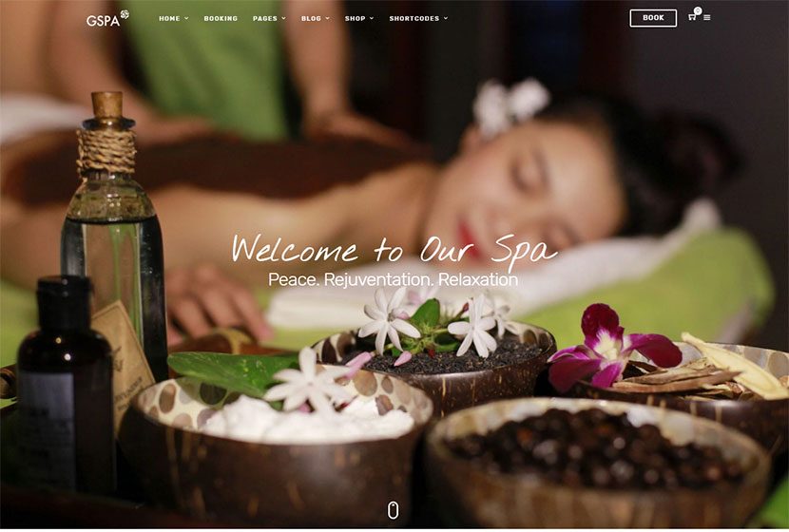This screenshot has height=532, width=789.
Task: Go to the Booking menu item
Action: click(x=221, y=18)
